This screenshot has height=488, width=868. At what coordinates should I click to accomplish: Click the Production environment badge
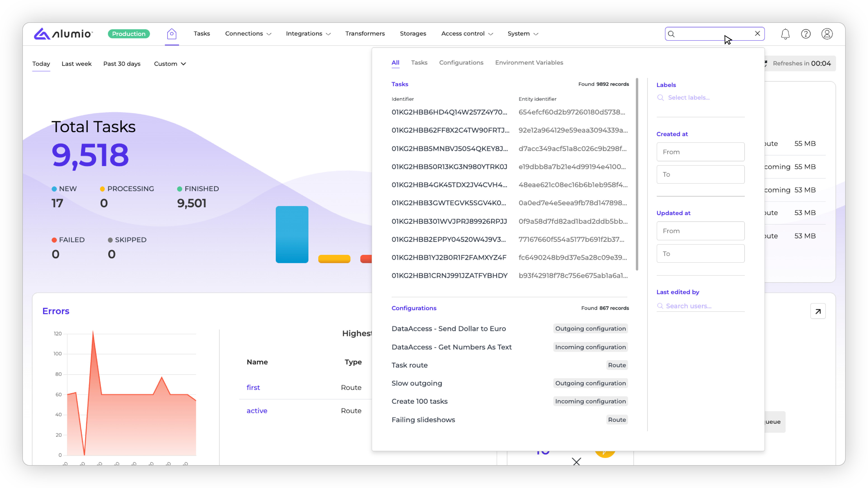[x=129, y=34]
